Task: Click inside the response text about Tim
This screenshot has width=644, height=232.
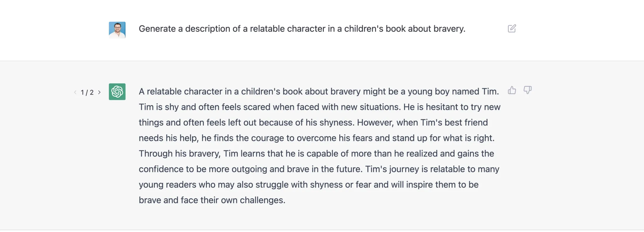Action: pyautogui.click(x=319, y=146)
